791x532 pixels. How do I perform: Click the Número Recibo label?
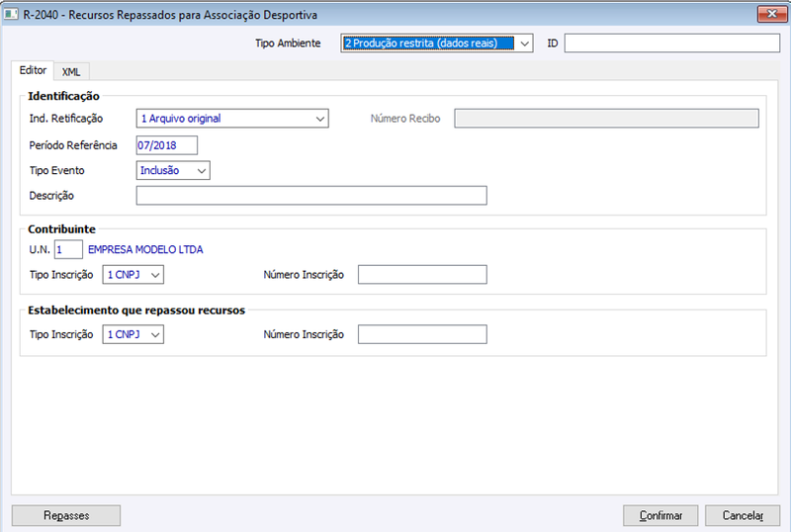[405, 119]
